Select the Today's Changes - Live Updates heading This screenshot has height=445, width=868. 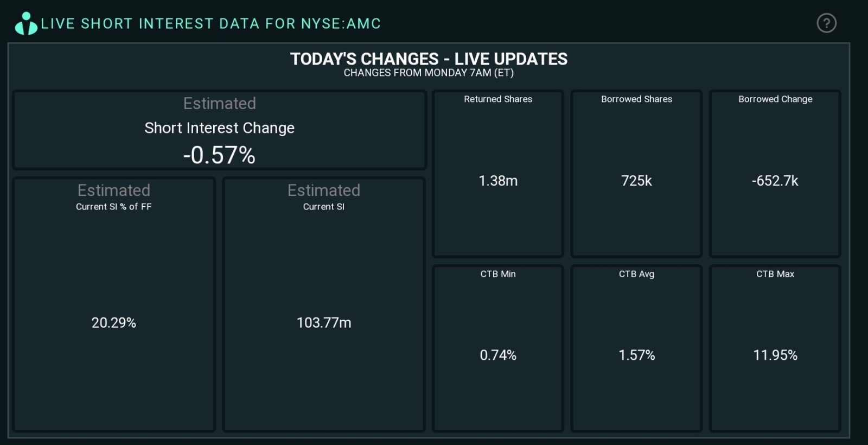point(429,59)
